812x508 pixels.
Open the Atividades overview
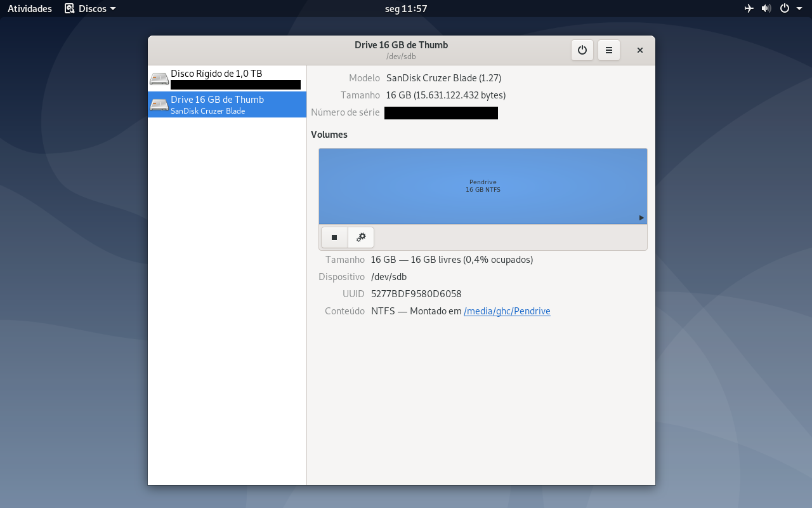pyautogui.click(x=30, y=8)
